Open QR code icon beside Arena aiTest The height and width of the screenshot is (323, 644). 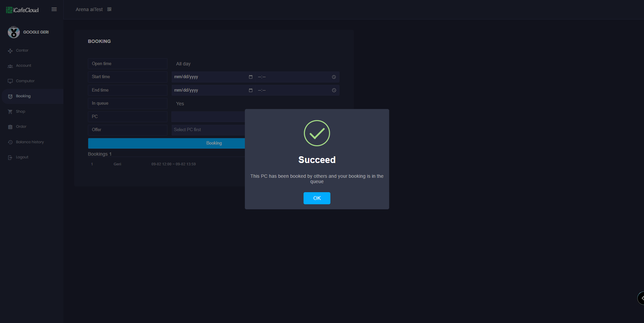[x=109, y=9]
